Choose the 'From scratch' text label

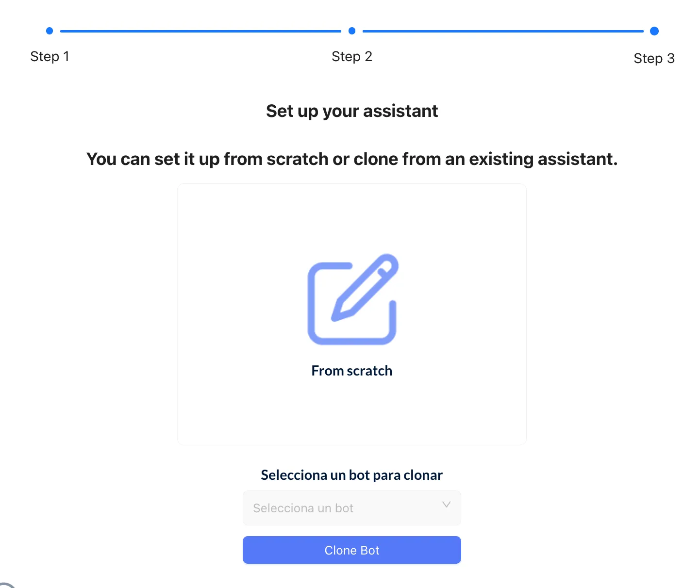tap(352, 371)
